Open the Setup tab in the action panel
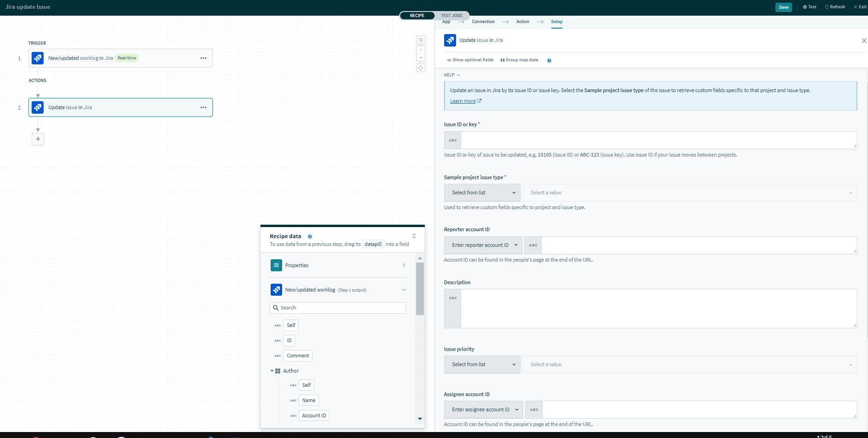This screenshot has height=438, width=868. point(556,22)
